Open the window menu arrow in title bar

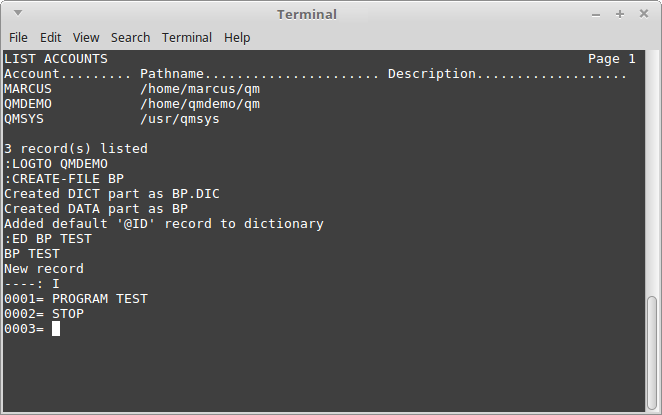click(18, 13)
